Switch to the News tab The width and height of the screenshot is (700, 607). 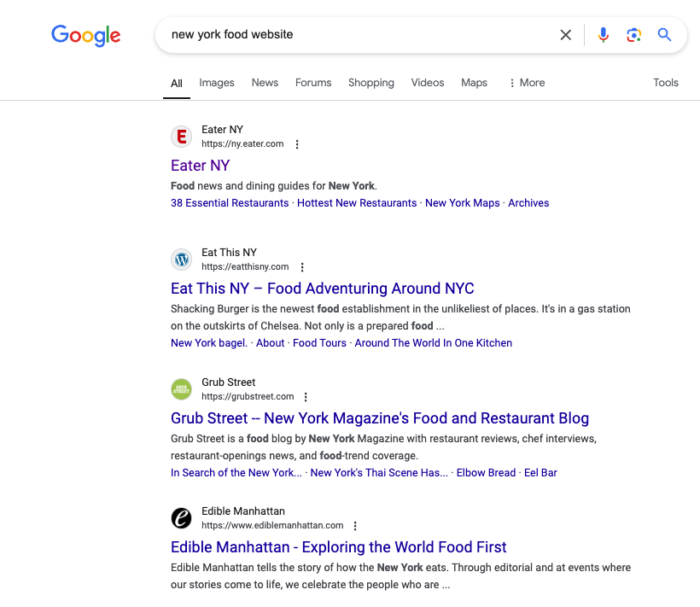[x=265, y=83]
